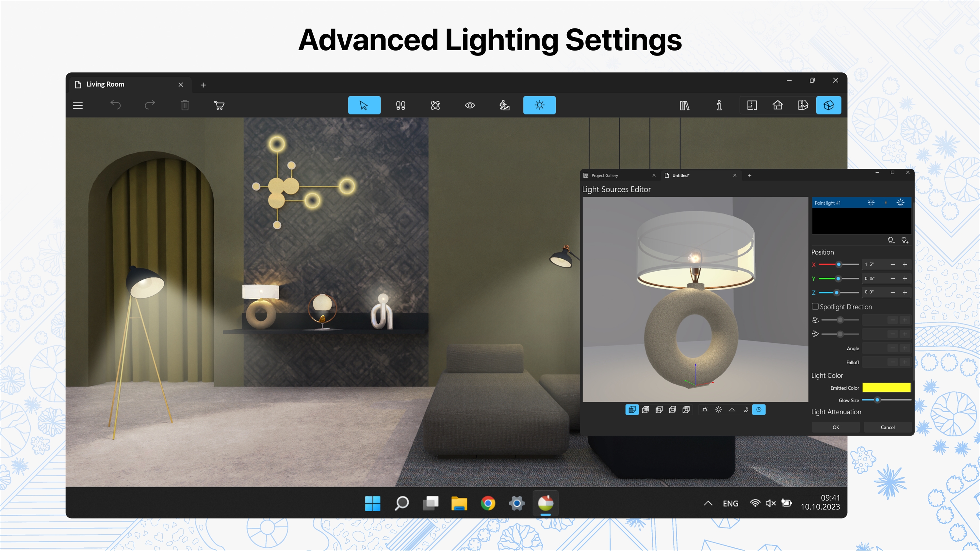This screenshot has width=980, height=551.
Task: Open the object library books icon
Action: (x=684, y=105)
